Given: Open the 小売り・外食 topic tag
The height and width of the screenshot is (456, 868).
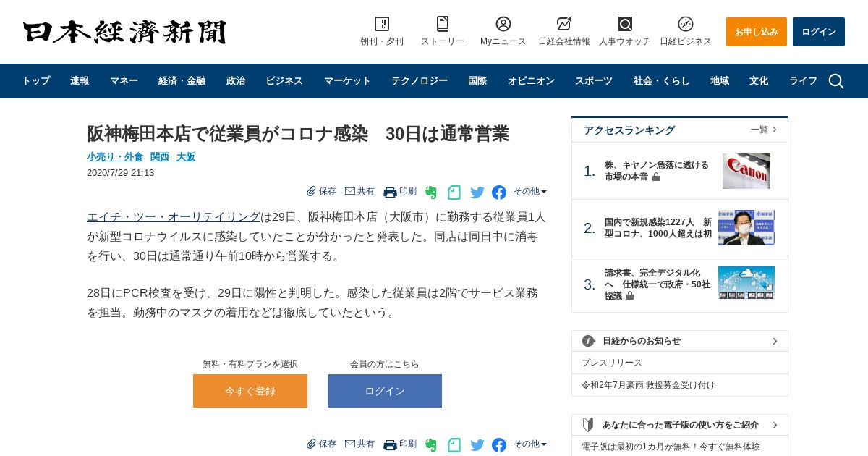Looking at the screenshot, I should coord(115,156).
